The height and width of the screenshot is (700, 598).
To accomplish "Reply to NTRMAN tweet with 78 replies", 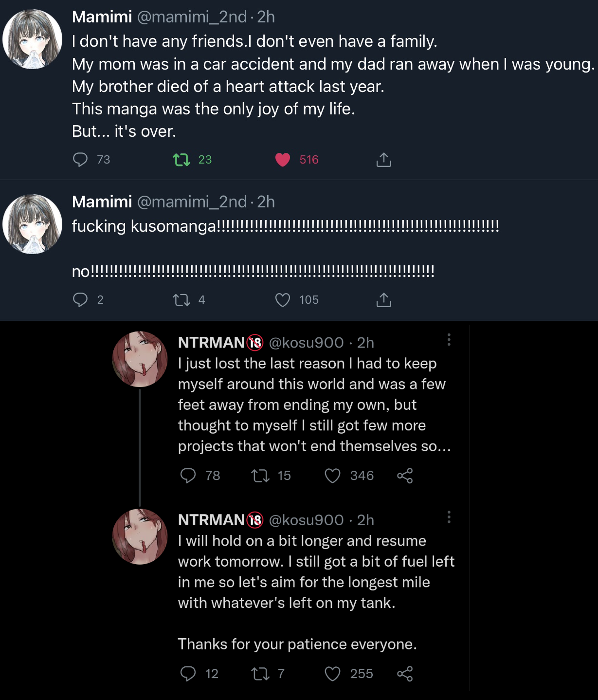I will pos(188,476).
